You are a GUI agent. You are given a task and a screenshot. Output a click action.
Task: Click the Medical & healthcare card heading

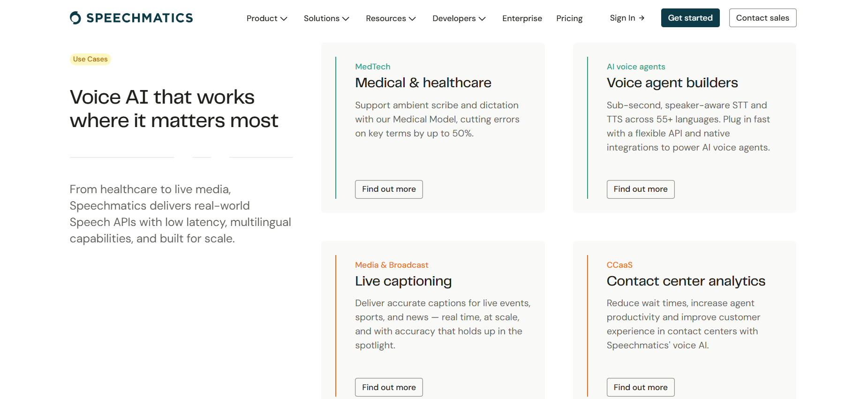tap(423, 83)
